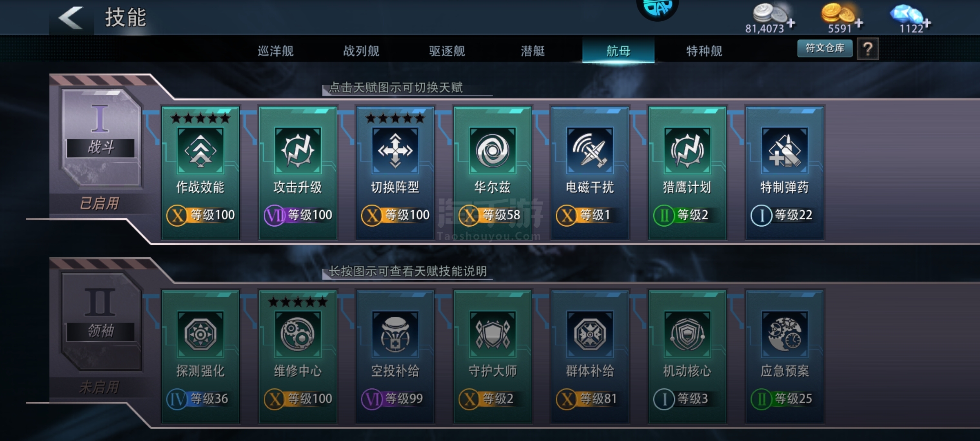Image resolution: width=980 pixels, height=441 pixels.
Task: Open the 空投补给 supply drop icon
Action: pos(395,334)
